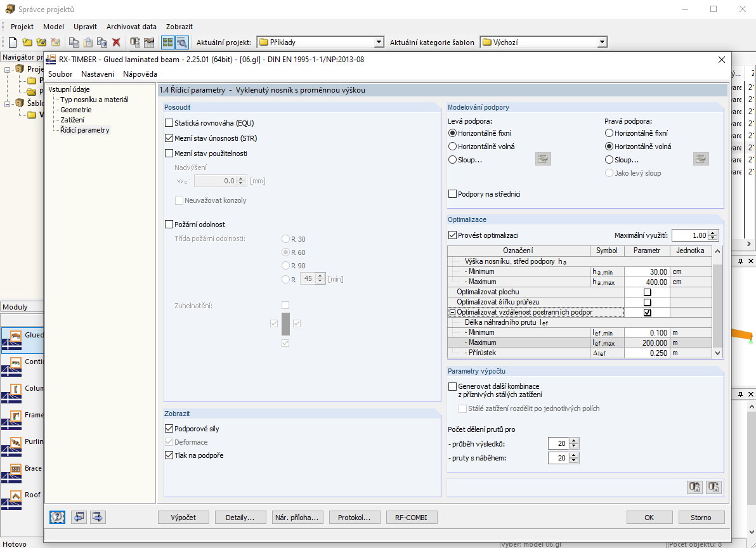Viewport: 756px width, 548px height.
Task: Click the optimization table vertical scrollbar
Action: 717,302
